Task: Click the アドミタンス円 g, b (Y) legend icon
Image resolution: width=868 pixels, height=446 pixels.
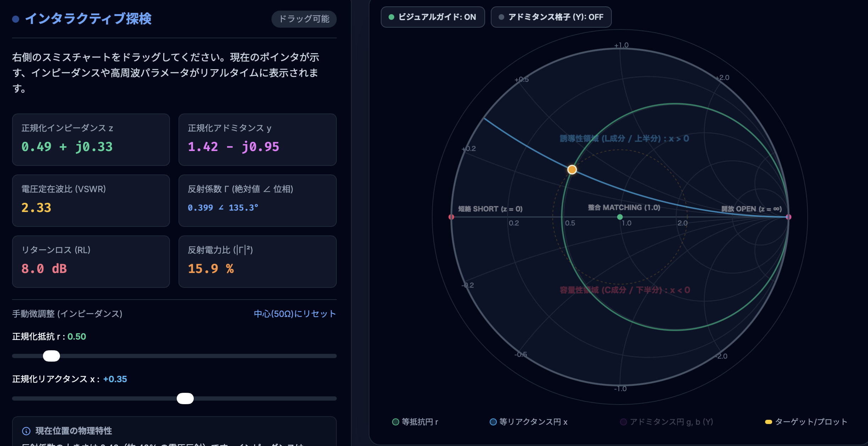Action: (x=623, y=422)
